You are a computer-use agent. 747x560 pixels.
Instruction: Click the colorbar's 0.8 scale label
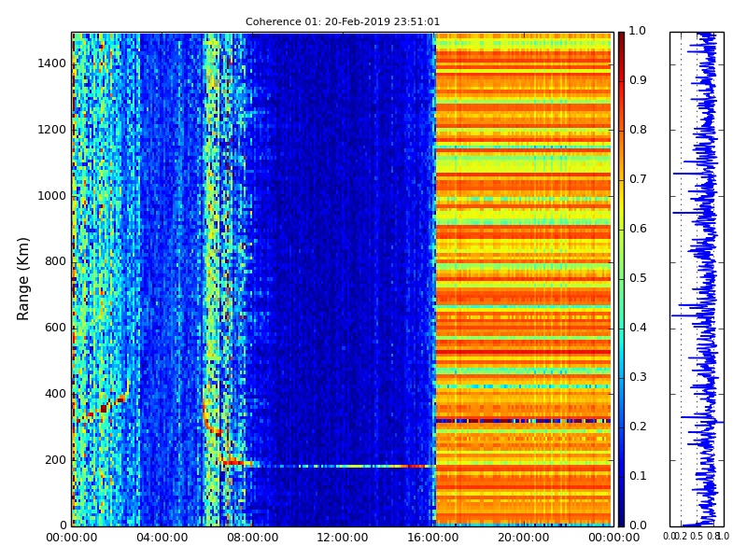(x=638, y=130)
